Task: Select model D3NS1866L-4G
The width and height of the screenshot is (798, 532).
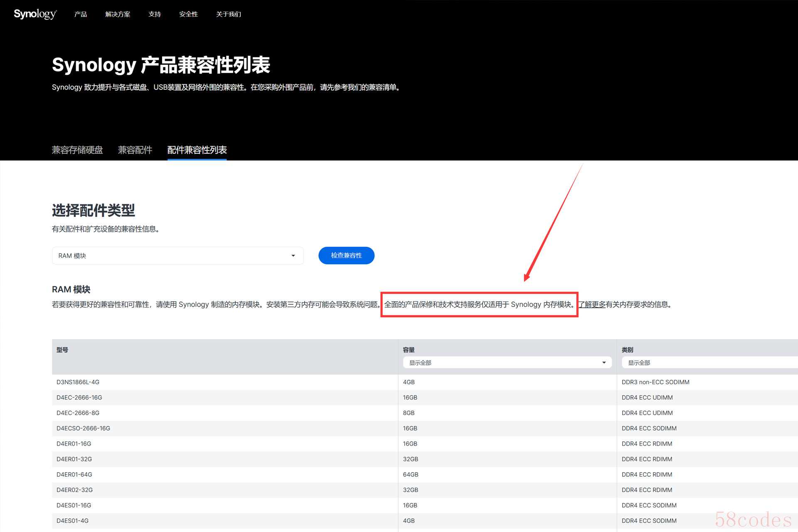Action: point(78,382)
